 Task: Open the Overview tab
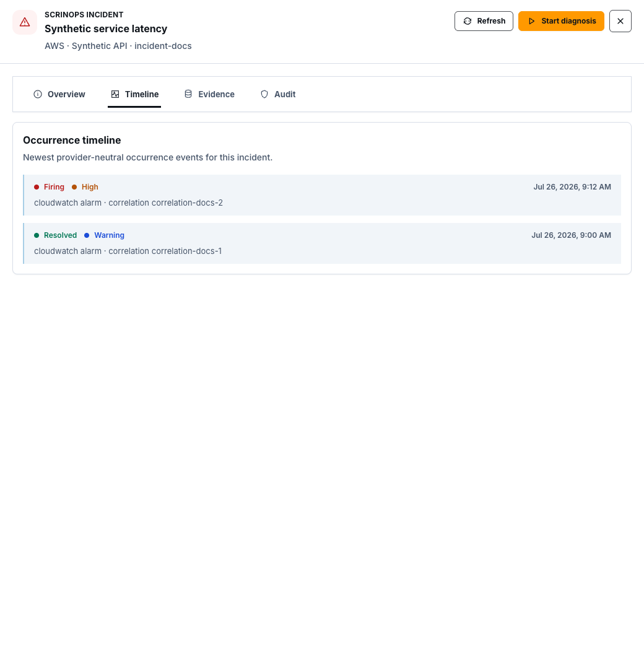(x=59, y=94)
